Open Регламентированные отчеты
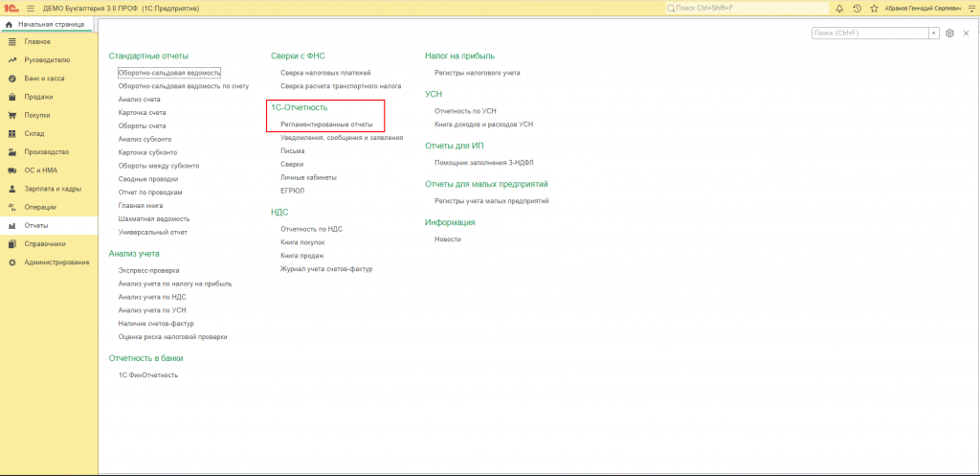 tap(326, 125)
